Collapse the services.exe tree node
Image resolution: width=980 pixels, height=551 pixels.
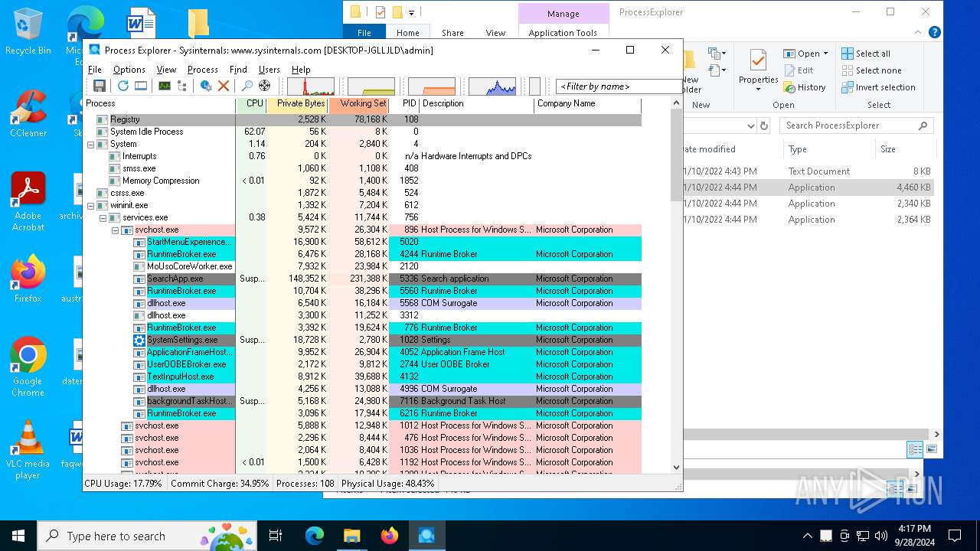click(x=103, y=217)
